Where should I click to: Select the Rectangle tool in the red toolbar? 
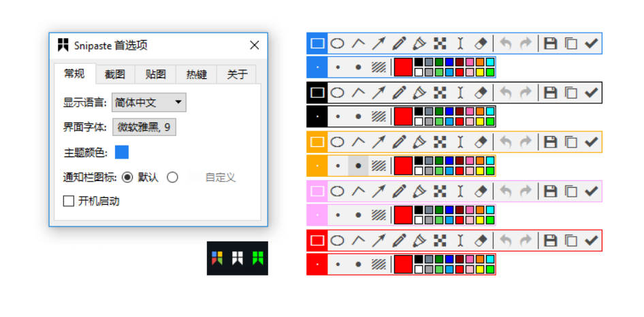(x=317, y=240)
